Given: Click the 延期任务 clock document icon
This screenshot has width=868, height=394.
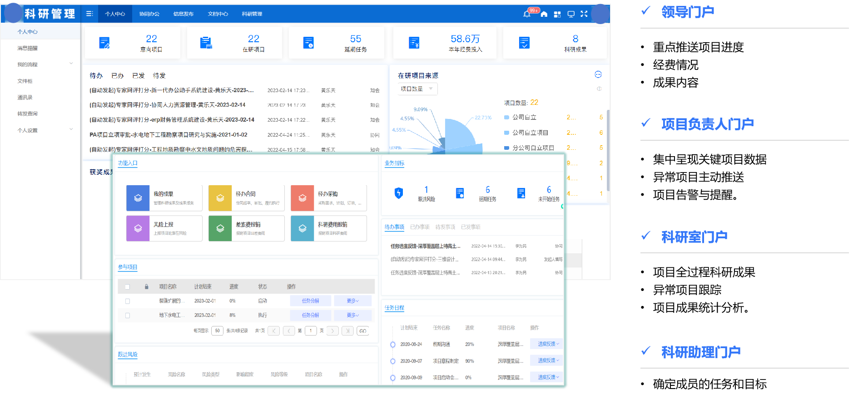Looking at the screenshot, I should (x=308, y=43).
